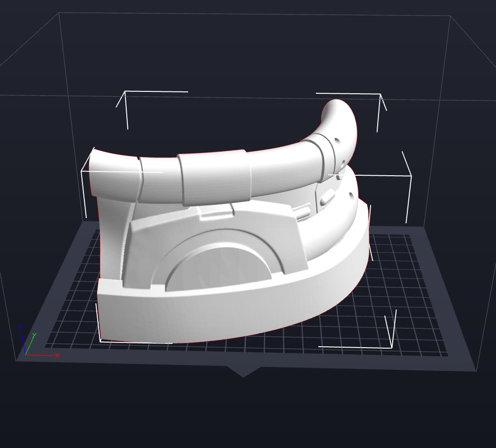Click the X axis label on the gizmo
Image resolution: width=496 pixels, height=448 pixels.
pyautogui.click(x=57, y=356)
